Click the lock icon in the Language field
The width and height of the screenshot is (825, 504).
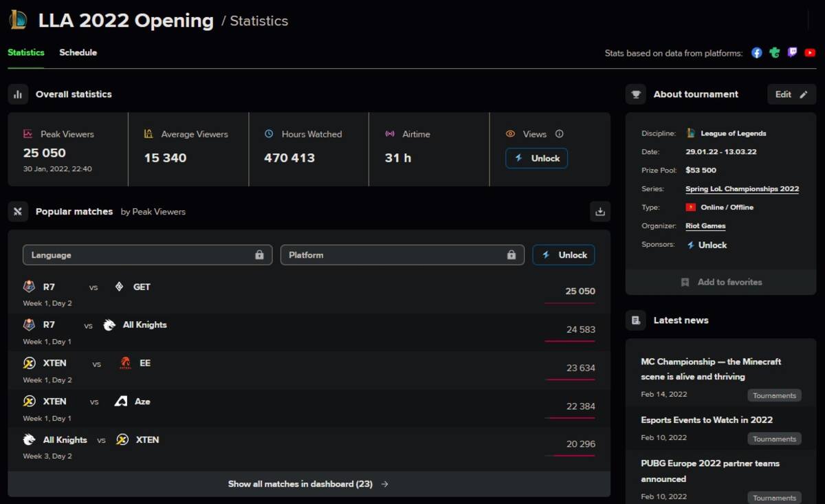[x=259, y=255]
